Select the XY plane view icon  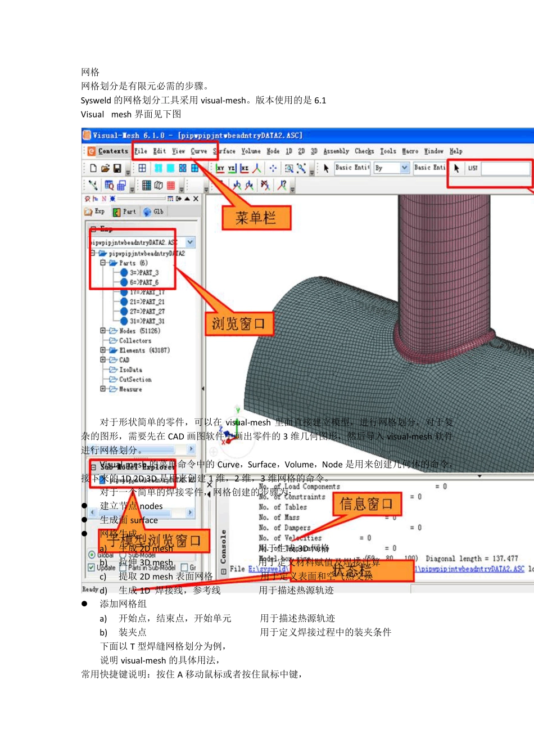220,168
